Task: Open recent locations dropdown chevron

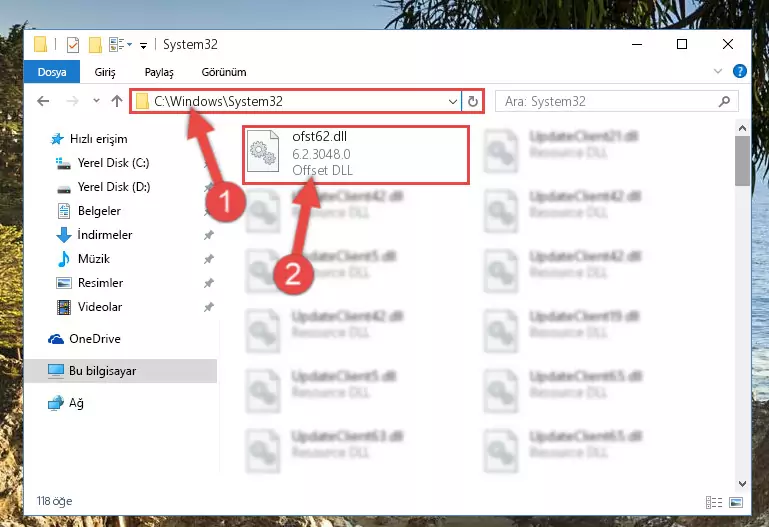Action: (x=96, y=101)
